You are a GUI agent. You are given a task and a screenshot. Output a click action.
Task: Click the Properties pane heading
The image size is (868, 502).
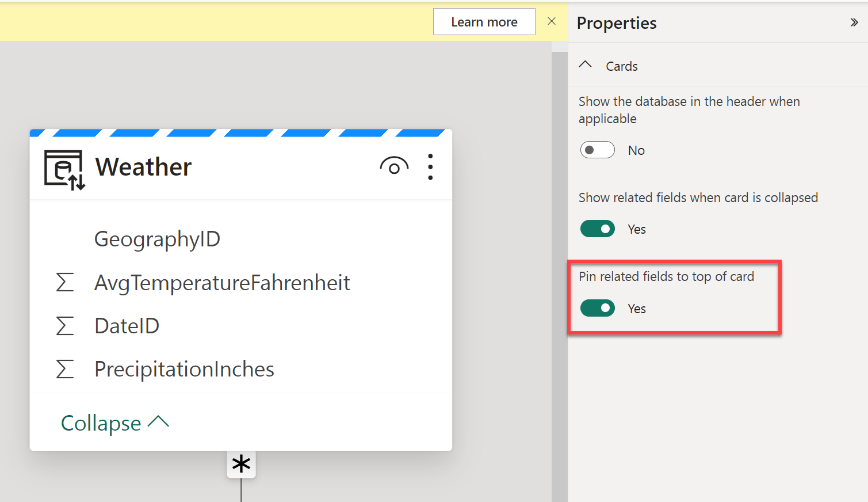click(x=617, y=23)
